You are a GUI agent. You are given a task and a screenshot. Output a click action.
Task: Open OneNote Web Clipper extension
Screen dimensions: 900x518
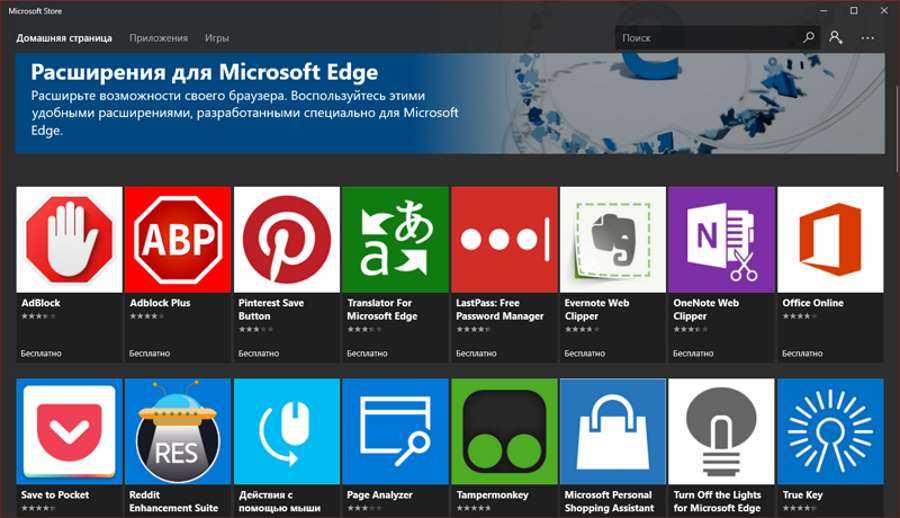pos(721,240)
